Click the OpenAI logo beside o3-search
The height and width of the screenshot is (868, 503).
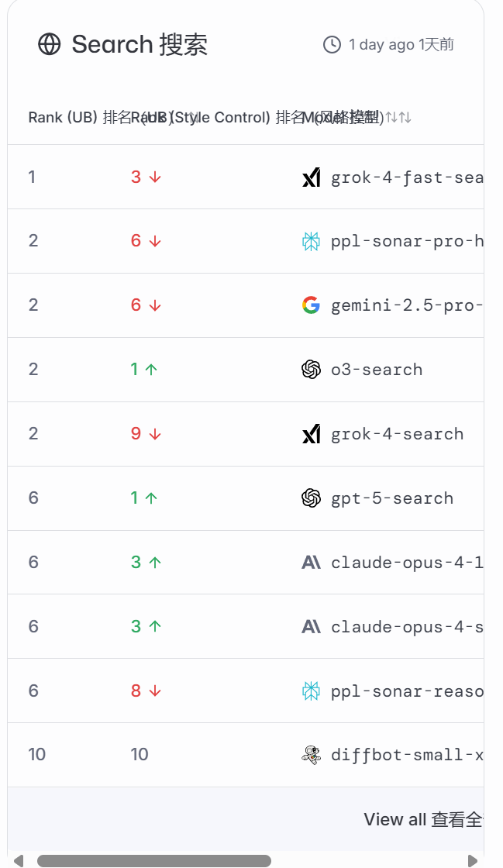pyautogui.click(x=311, y=370)
